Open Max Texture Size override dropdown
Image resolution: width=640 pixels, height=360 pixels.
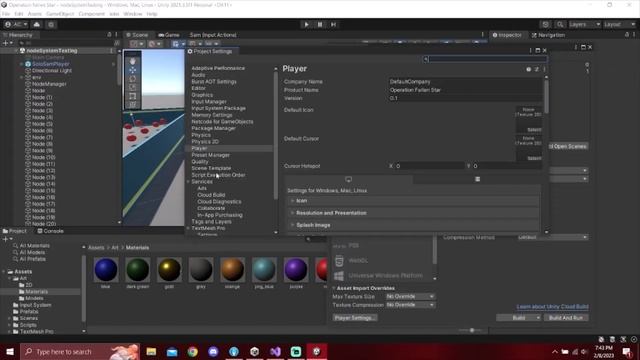tap(410, 296)
